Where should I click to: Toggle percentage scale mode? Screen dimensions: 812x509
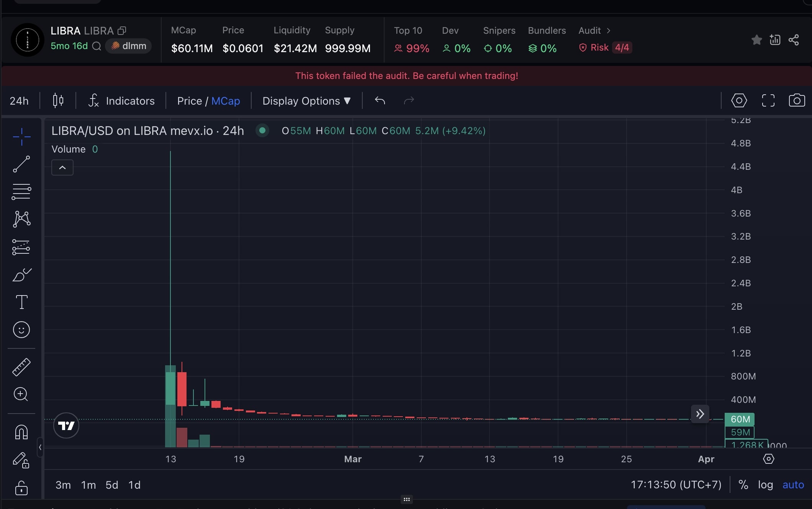coord(743,485)
